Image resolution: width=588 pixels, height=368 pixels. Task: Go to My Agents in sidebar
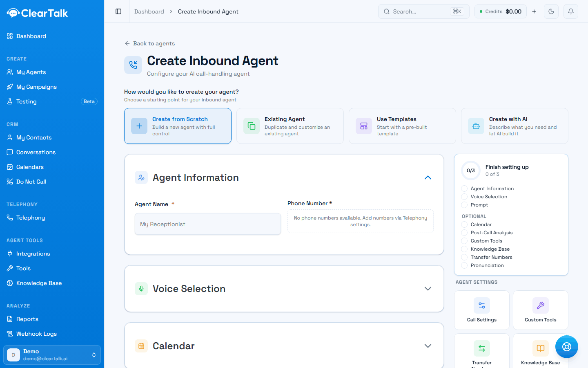[x=52, y=72]
